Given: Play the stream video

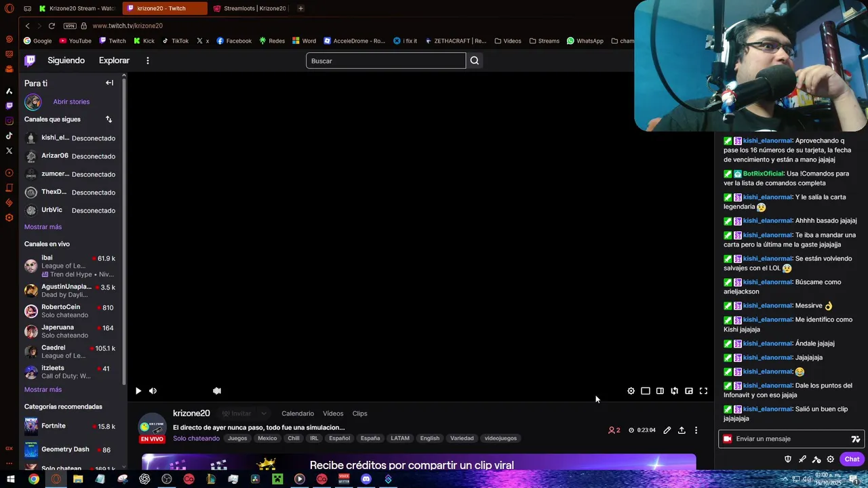Looking at the screenshot, I should pos(138,391).
